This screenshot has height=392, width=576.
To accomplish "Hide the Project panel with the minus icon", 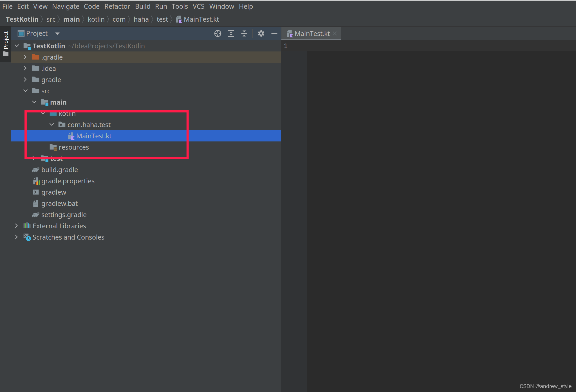I will 274,33.
